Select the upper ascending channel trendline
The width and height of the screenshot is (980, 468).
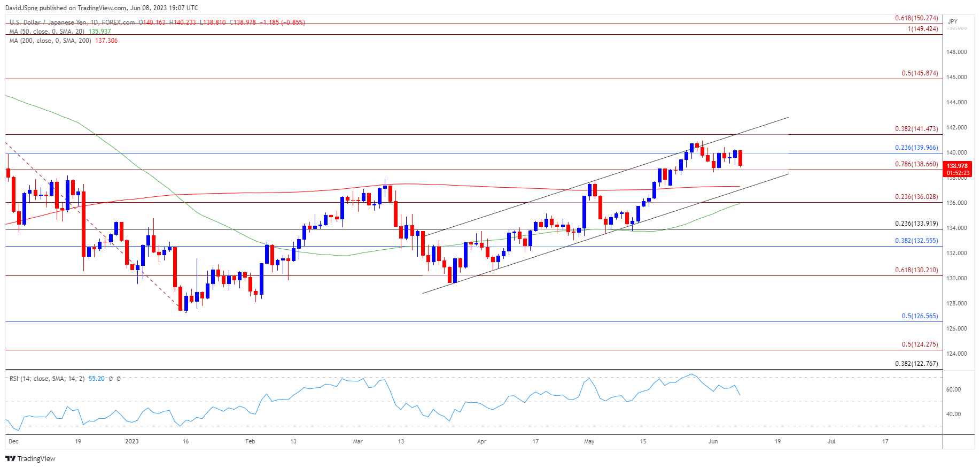point(606,177)
